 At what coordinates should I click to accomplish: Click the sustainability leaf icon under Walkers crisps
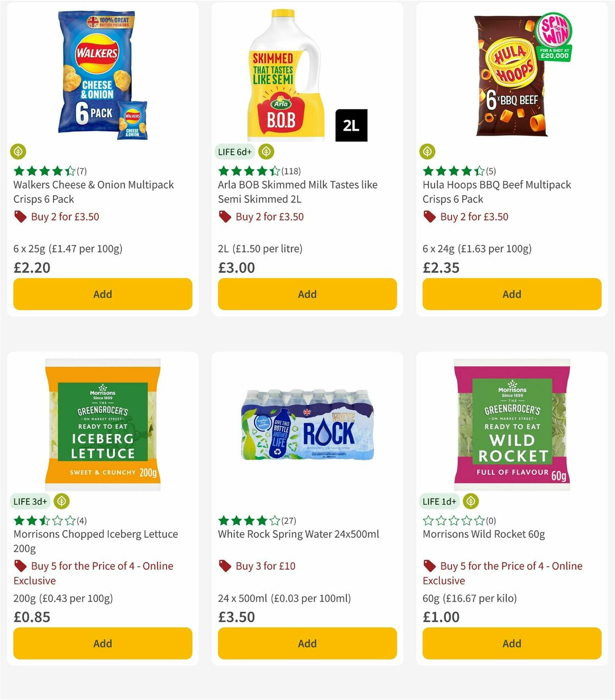(18, 152)
